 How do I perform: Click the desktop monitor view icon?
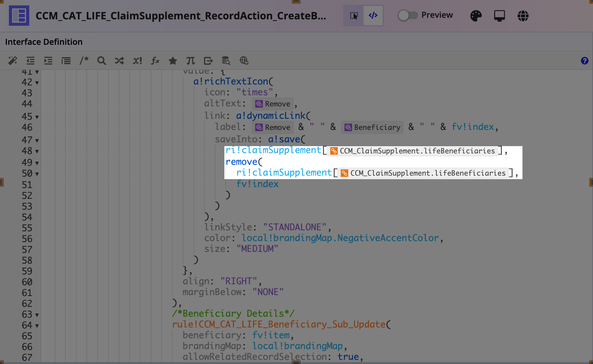pos(499,16)
